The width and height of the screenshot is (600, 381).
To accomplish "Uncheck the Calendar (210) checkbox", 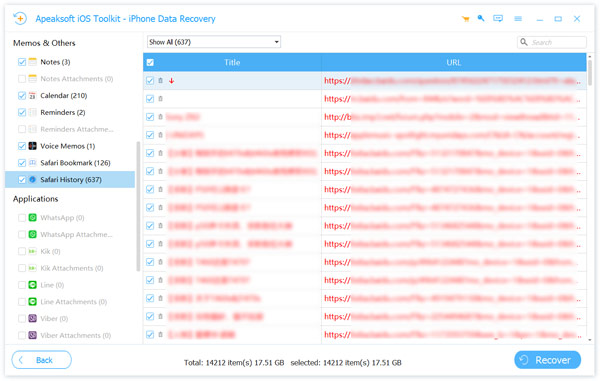I will pos(22,96).
